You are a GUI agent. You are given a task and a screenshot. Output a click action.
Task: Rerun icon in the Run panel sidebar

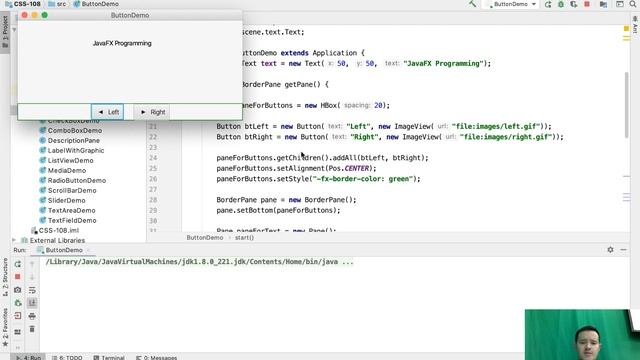click(x=18, y=264)
